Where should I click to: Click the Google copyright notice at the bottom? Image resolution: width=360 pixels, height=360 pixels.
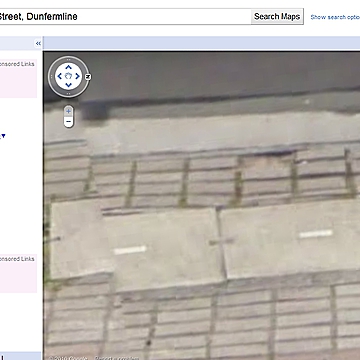(68, 358)
